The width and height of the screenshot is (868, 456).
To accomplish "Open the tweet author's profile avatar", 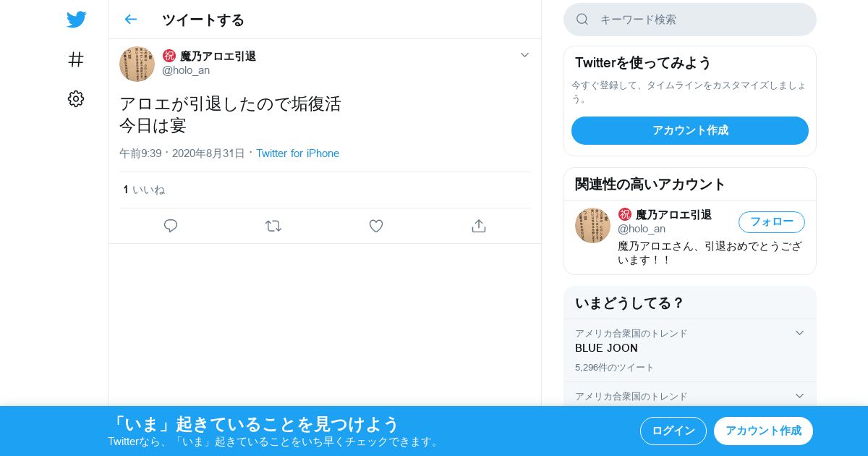I will pyautogui.click(x=137, y=64).
